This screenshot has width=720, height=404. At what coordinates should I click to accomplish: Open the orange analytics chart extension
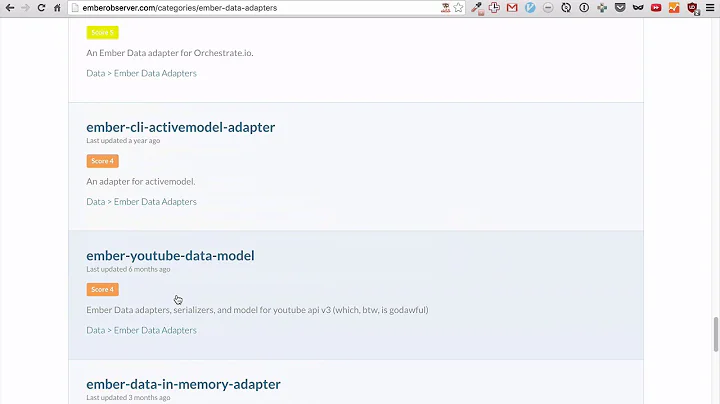coord(674,7)
